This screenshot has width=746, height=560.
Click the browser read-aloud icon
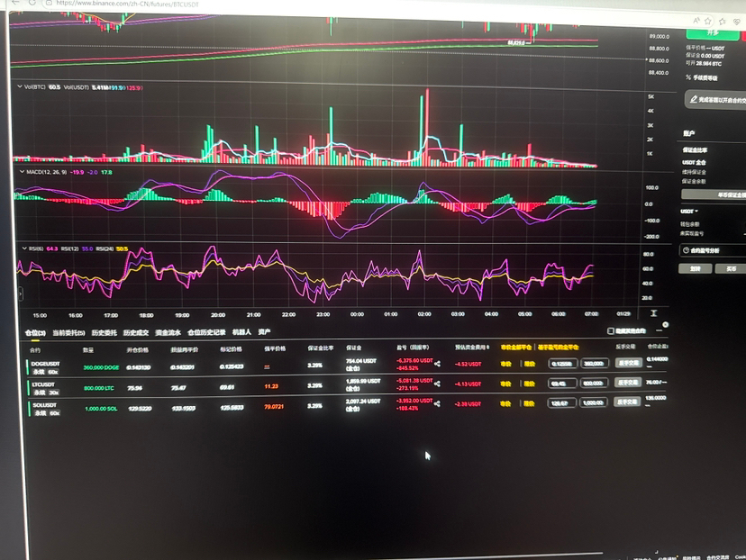(696, 21)
